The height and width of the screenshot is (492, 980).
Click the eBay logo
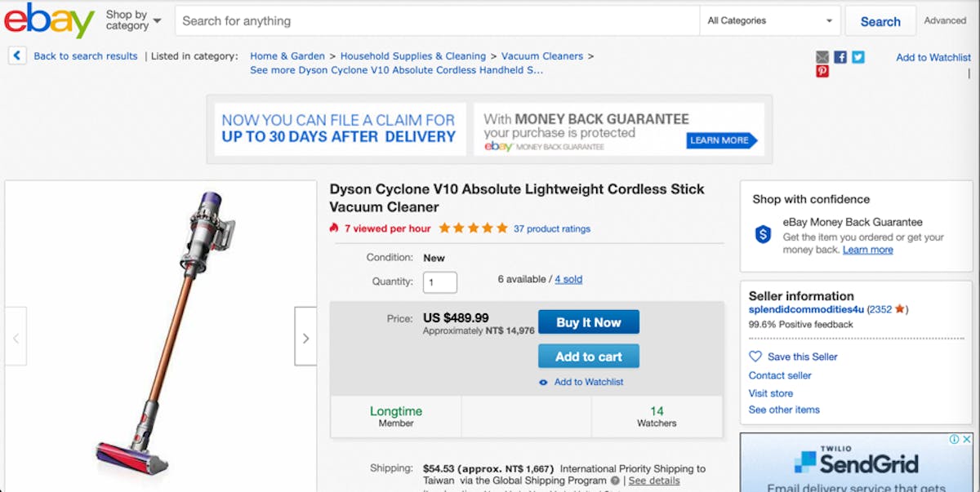point(49,20)
